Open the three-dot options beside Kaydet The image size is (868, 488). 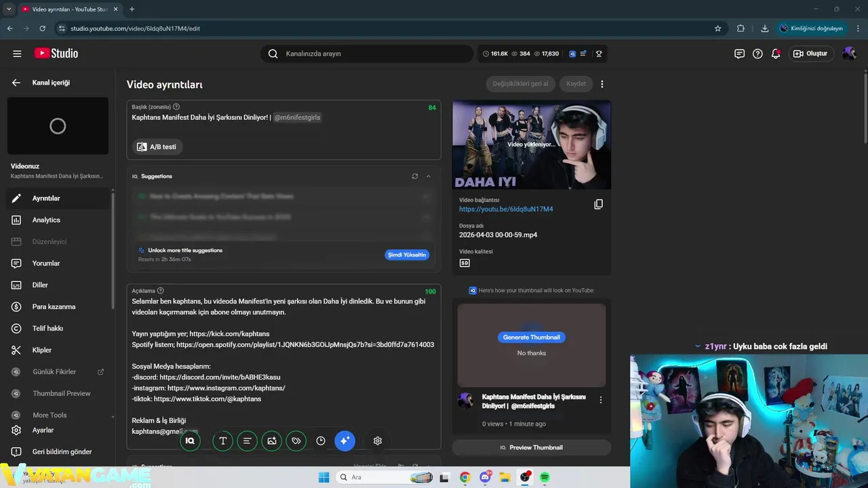coord(602,84)
